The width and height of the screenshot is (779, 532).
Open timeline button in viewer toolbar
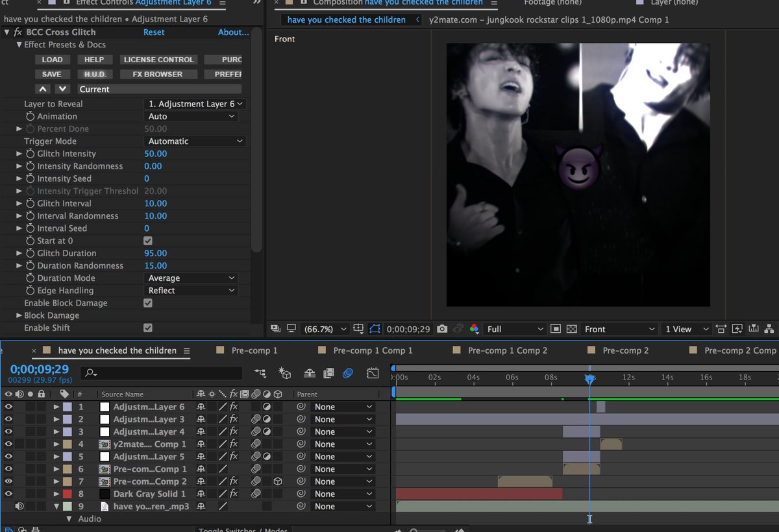click(754, 329)
